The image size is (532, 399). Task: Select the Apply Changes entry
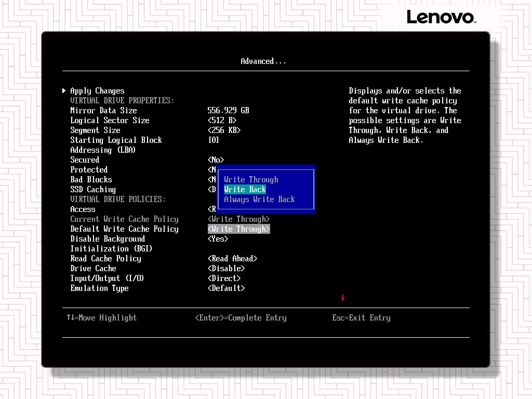tap(97, 91)
